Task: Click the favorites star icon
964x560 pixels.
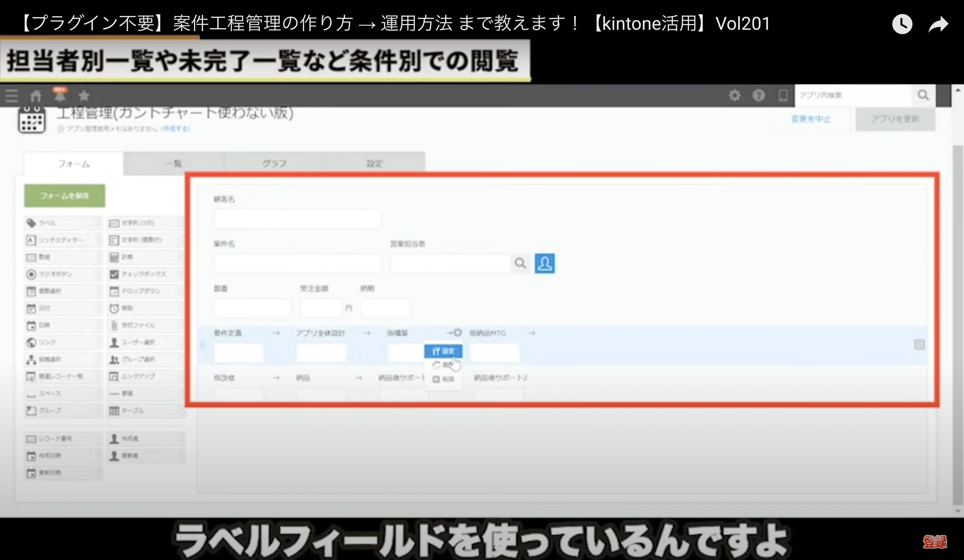Action: [x=84, y=96]
